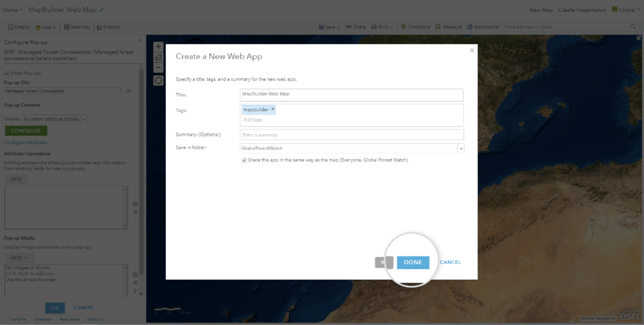Viewport: 644px width, 325px height.
Task: Zoom out on the map
Action: pyautogui.click(x=158, y=68)
